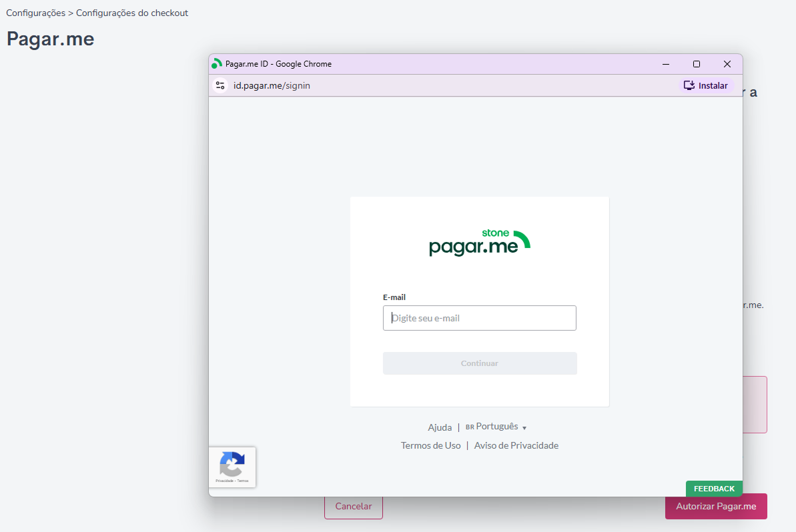Click the green FEEDBACK button
This screenshot has height=532, width=796.
[714, 489]
